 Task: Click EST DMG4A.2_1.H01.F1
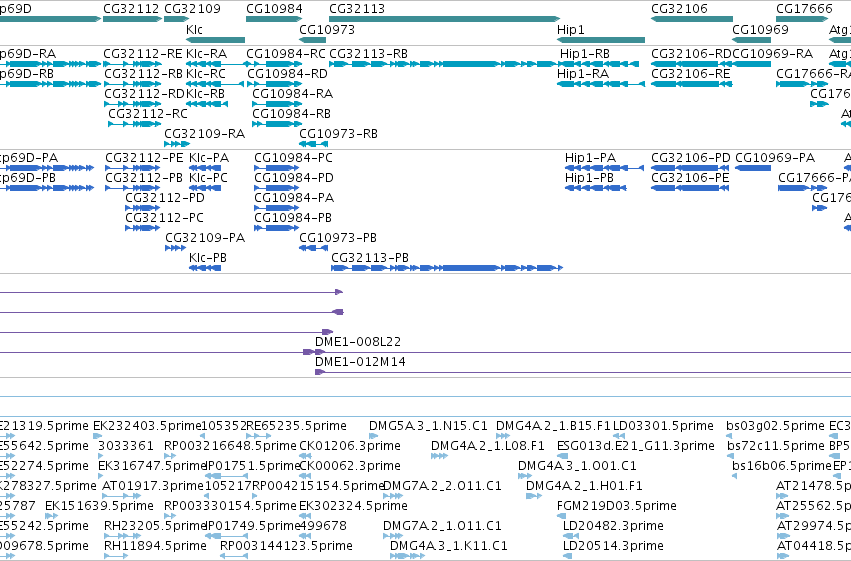[x=534, y=496]
